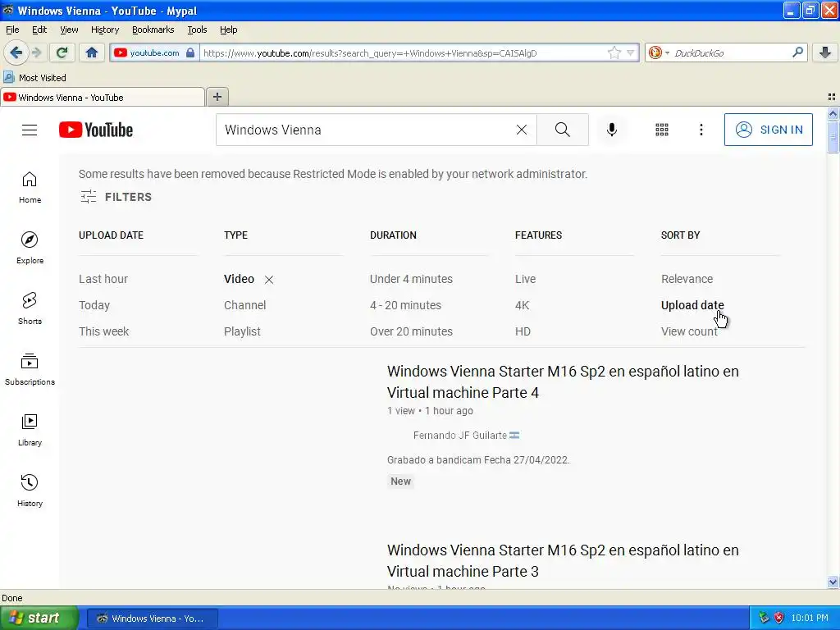The width and height of the screenshot is (840, 630).
Task: Click the page scrollbar down arrow
Action: coord(833,582)
